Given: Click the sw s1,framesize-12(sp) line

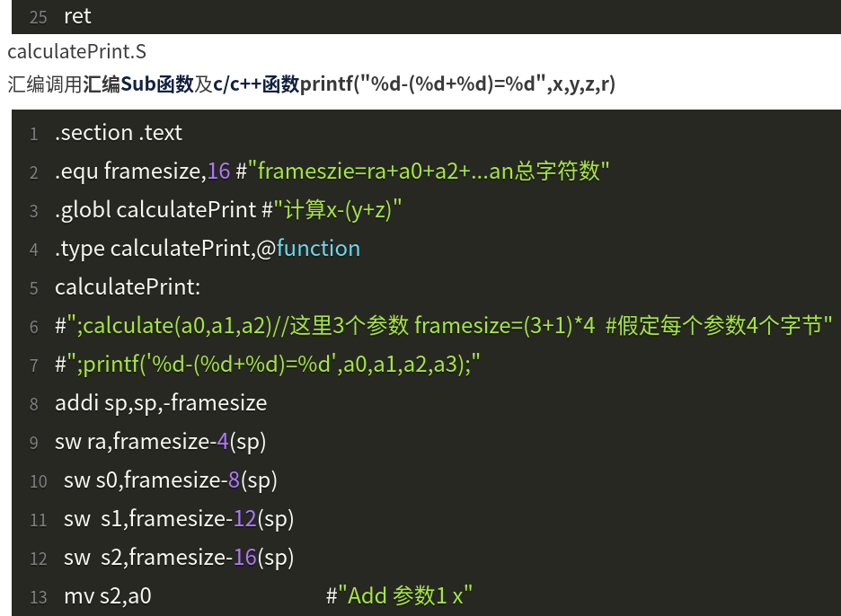Looking at the screenshot, I should [x=179, y=519].
